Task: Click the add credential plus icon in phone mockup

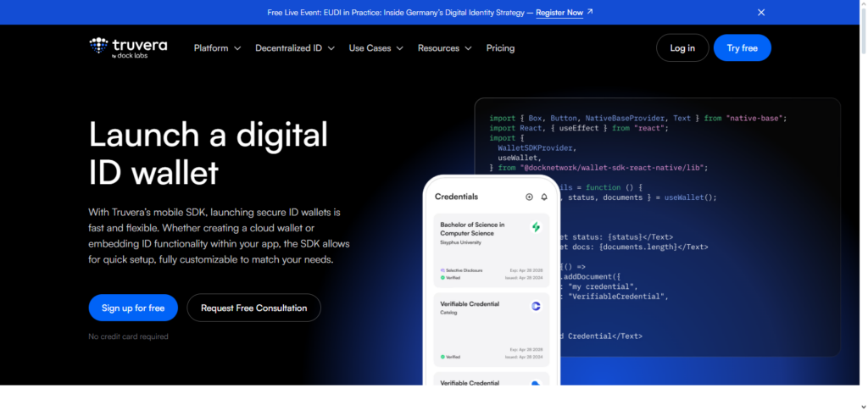Action: (x=529, y=197)
